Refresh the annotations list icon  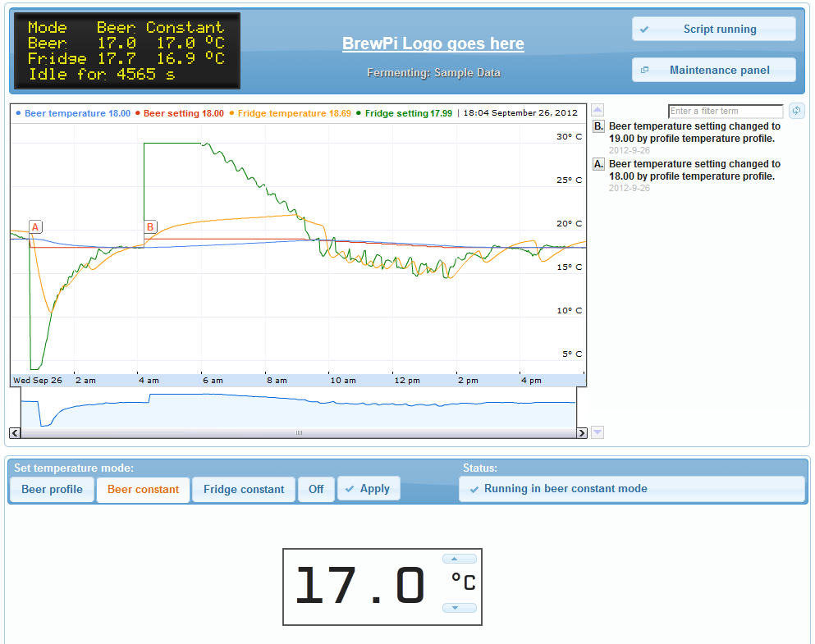coord(796,111)
